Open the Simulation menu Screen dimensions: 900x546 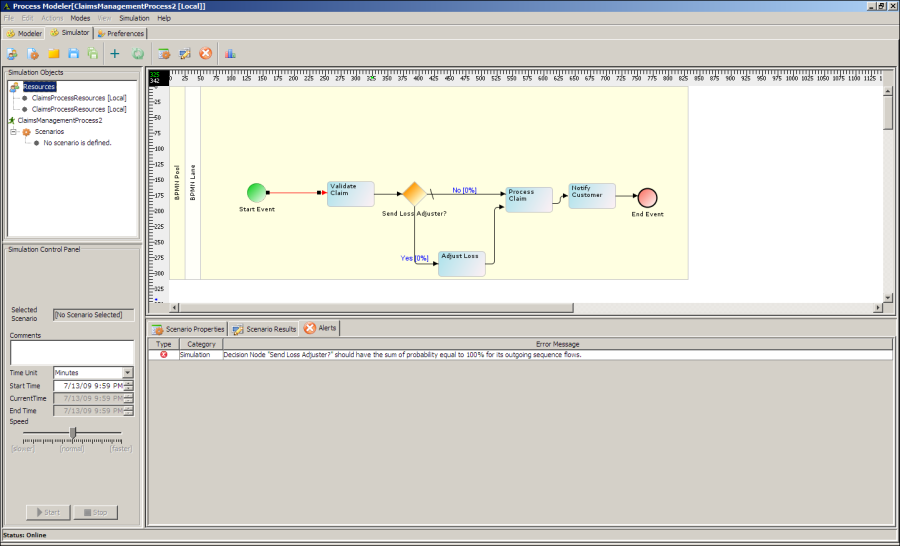pos(134,18)
